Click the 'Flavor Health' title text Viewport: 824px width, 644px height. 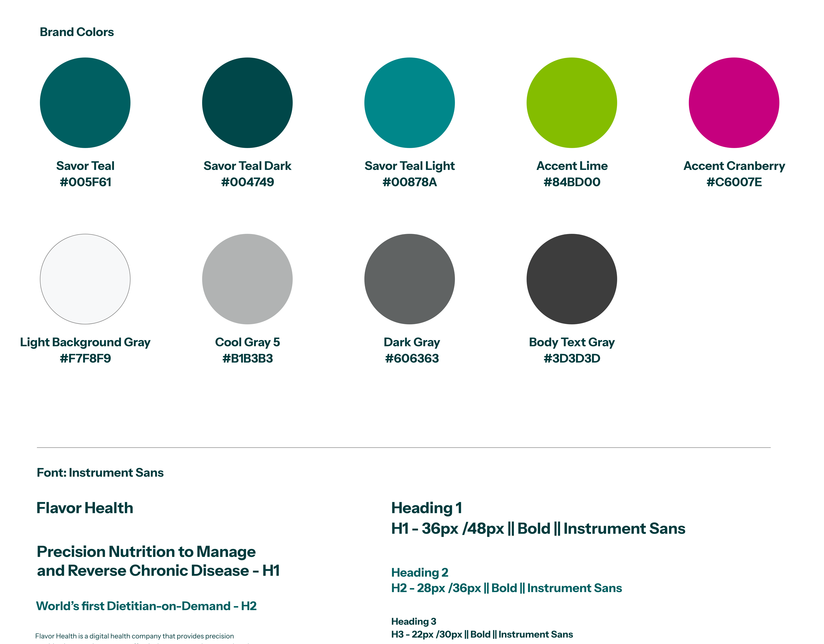(85, 508)
